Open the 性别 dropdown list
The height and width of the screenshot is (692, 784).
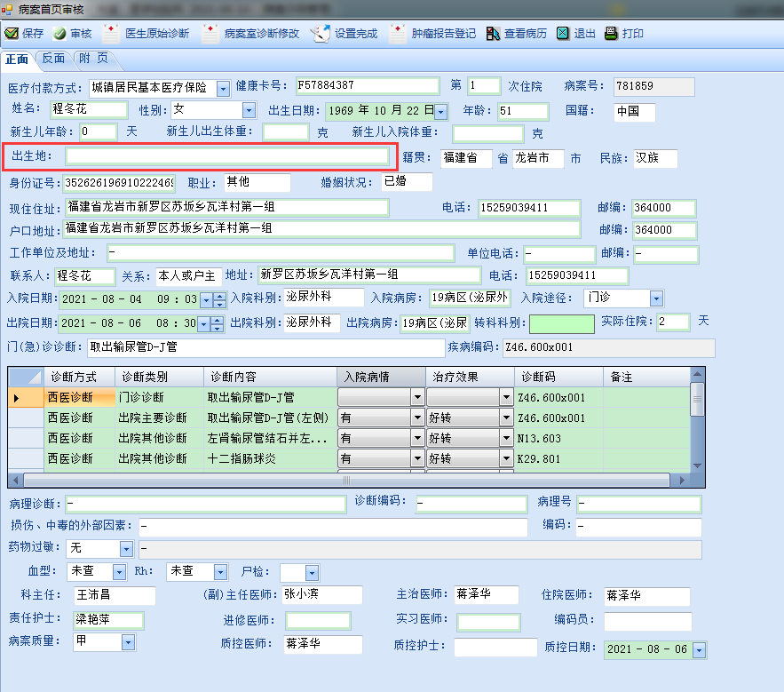tap(249, 111)
